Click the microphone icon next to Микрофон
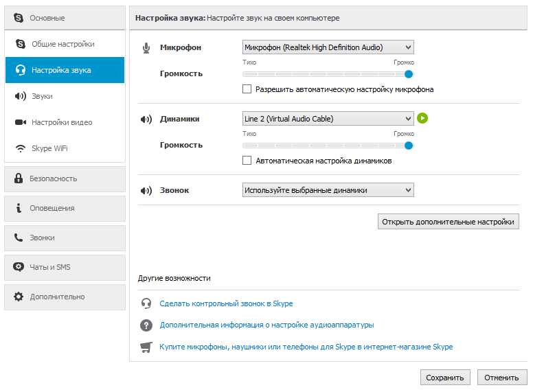The width and height of the screenshot is (533, 392). [x=146, y=48]
